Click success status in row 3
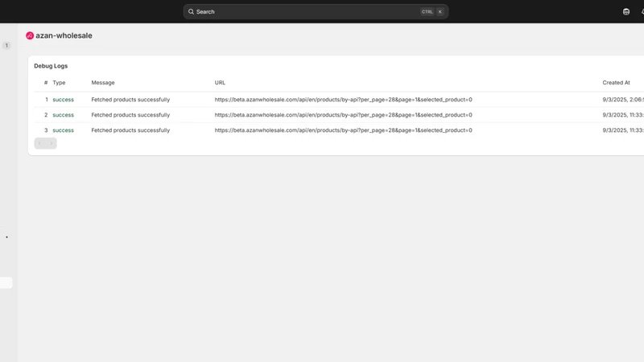This screenshot has height=362, width=644. click(x=64, y=130)
